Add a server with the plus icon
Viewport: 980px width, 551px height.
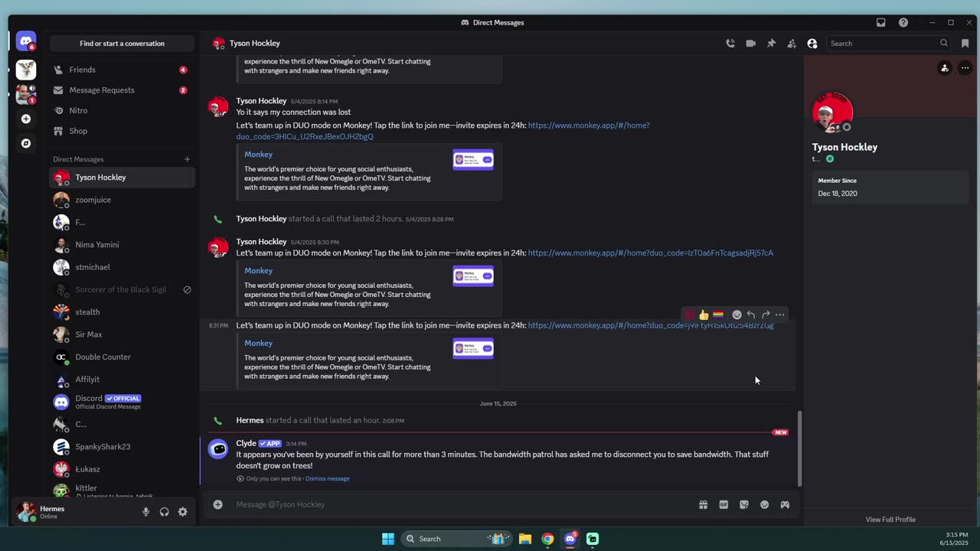click(x=26, y=119)
